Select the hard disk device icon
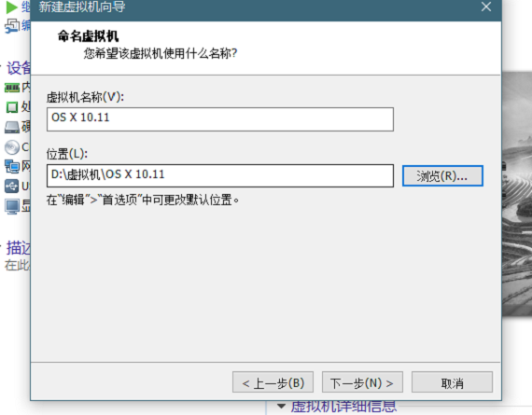 (x=12, y=127)
